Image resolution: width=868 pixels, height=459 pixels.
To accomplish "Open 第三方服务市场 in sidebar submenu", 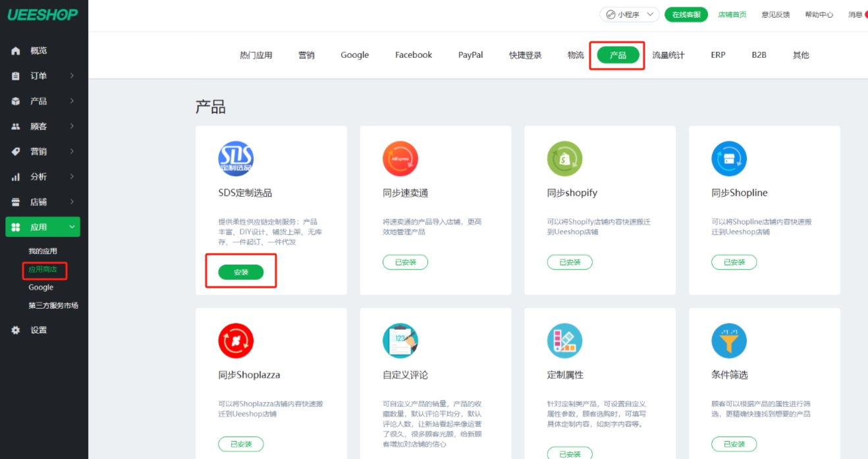I will tap(53, 306).
